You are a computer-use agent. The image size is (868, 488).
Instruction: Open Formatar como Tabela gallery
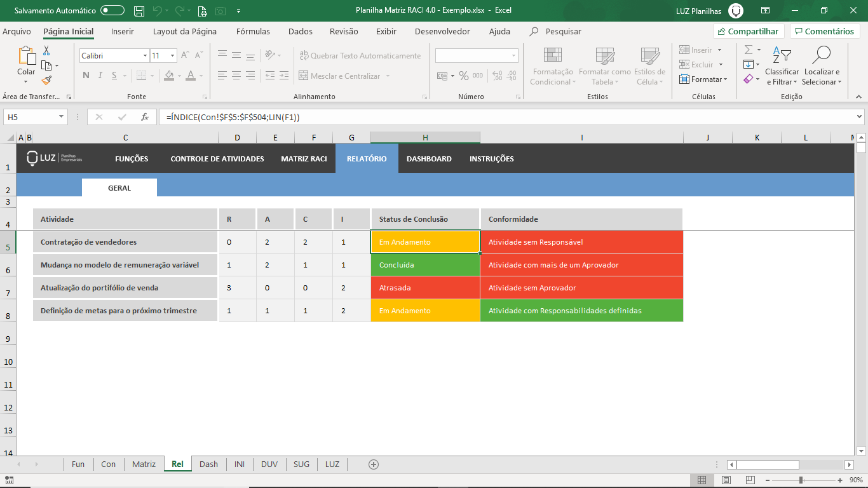(x=604, y=66)
